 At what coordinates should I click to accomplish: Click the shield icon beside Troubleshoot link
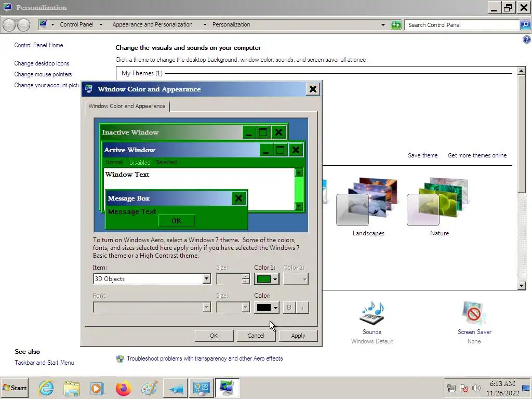tap(120, 358)
